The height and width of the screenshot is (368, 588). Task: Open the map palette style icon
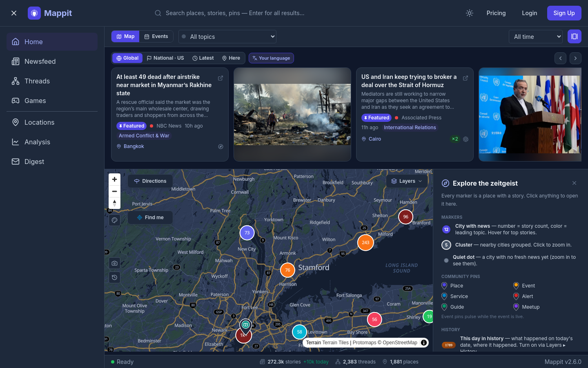tap(115, 220)
